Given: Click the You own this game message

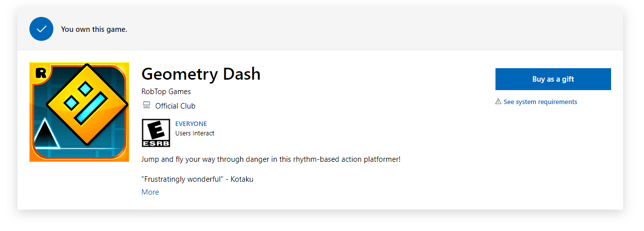Looking at the screenshot, I should click(94, 29).
